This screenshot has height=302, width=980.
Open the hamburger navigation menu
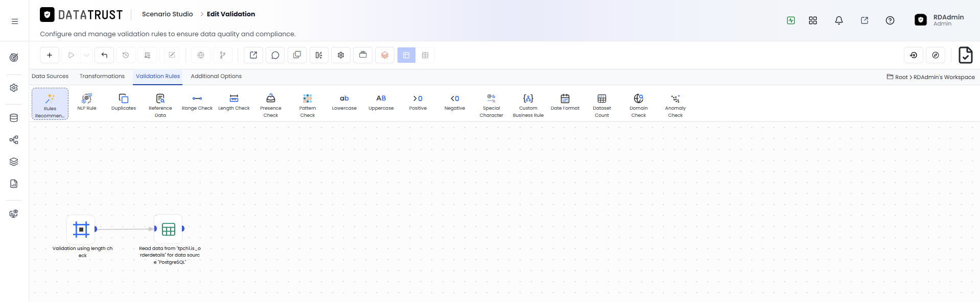pos(15,21)
